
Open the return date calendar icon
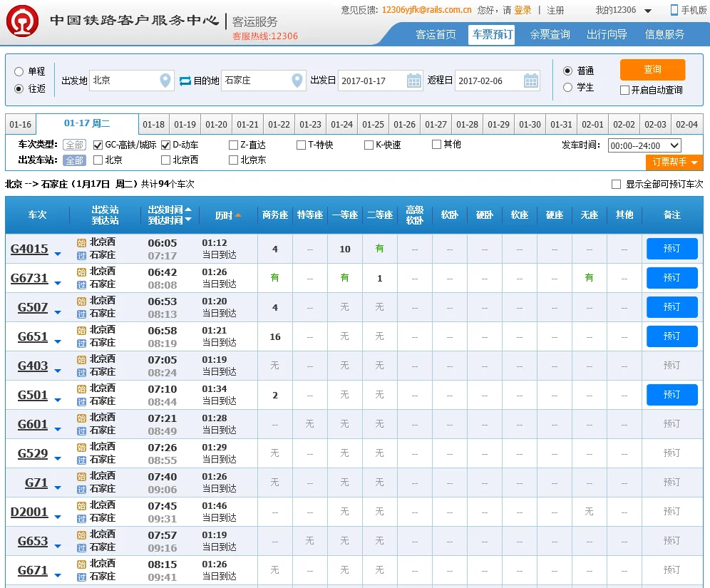531,81
